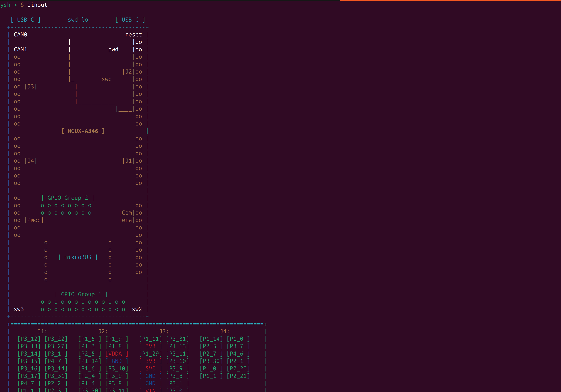This screenshot has width=561, height=392.
Task: Click the pwd label
Action: [113, 50]
